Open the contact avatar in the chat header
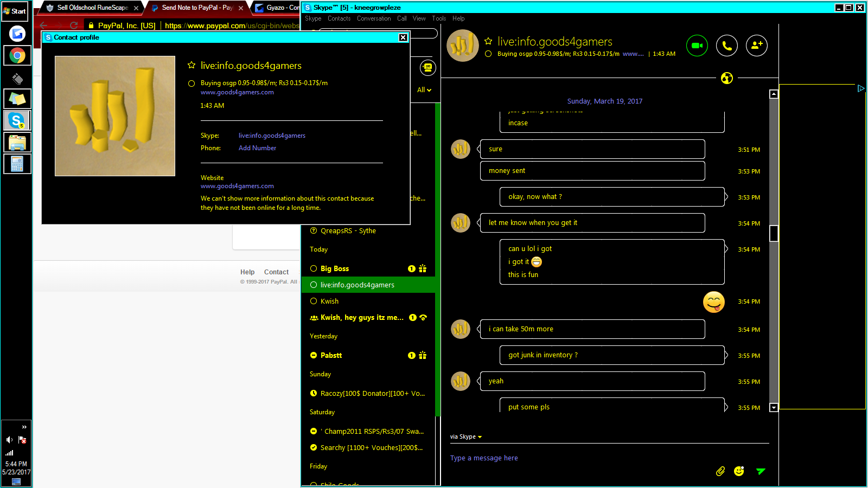The height and width of the screenshot is (488, 868). coord(463,46)
